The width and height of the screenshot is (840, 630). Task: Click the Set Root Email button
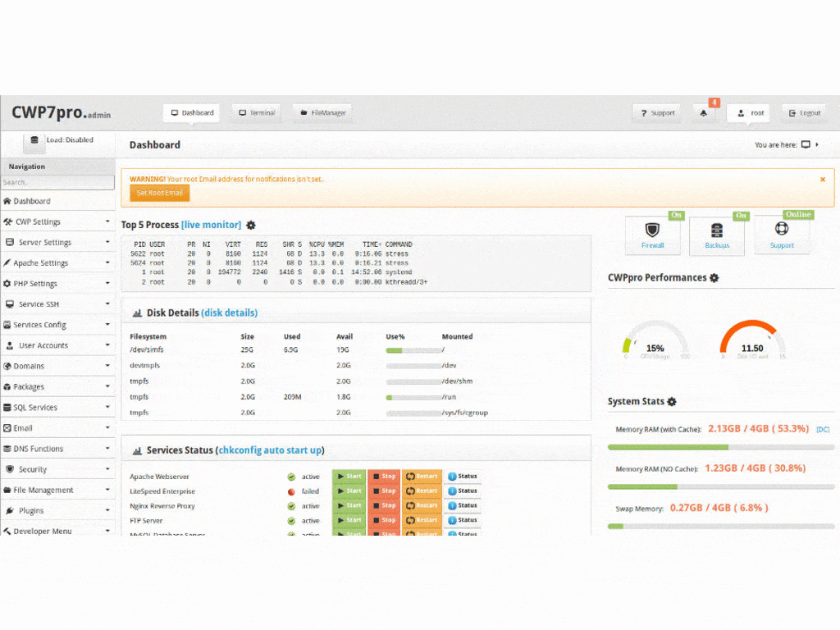point(160,193)
